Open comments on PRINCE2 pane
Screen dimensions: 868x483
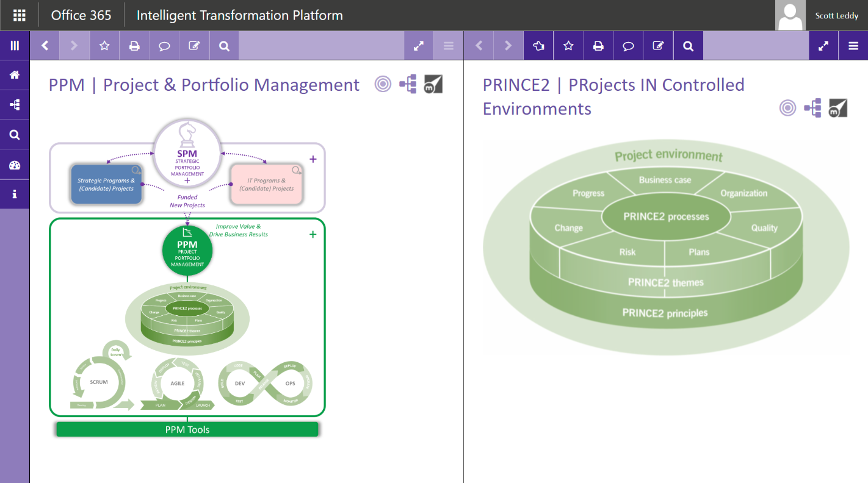coord(628,46)
